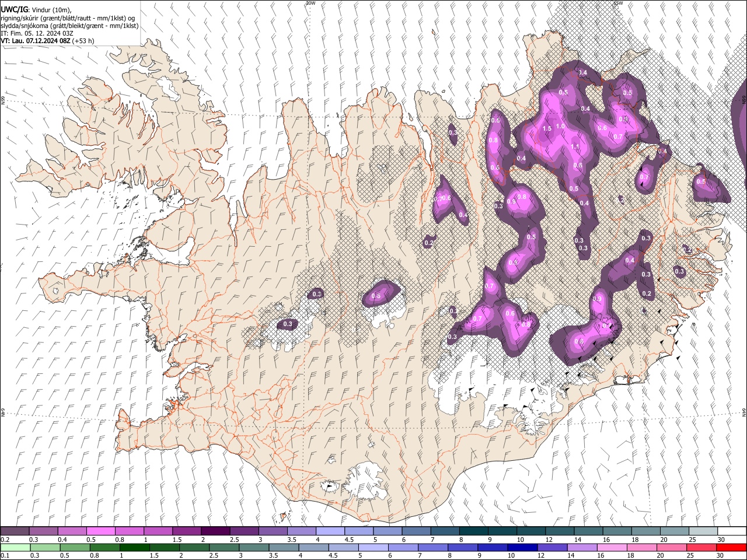Pick the bright red swatch after 30 in the lower row
The width and height of the screenshot is (747, 560).
click(x=732, y=547)
